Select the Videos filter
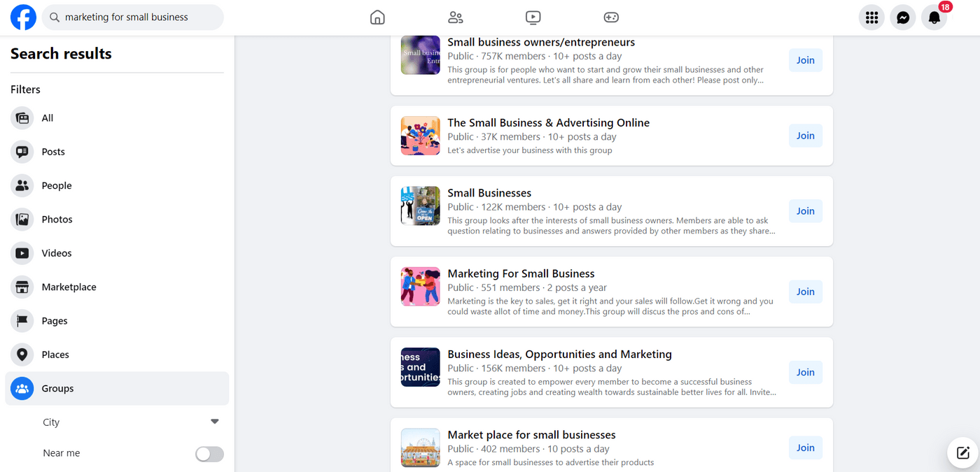Image resolution: width=980 pixels, height=472 pixels. (56, 253)
